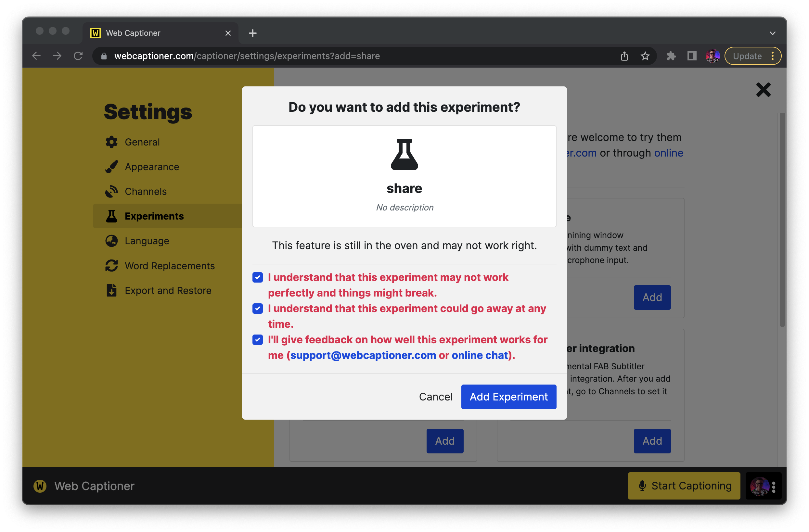
Task: Click the browser back arrow
Action: 36,56
